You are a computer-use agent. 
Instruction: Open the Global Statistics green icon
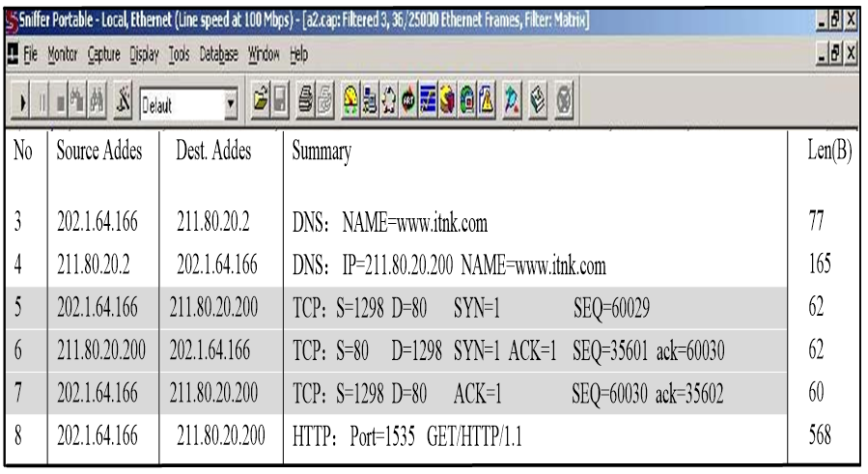pos(466,100)
